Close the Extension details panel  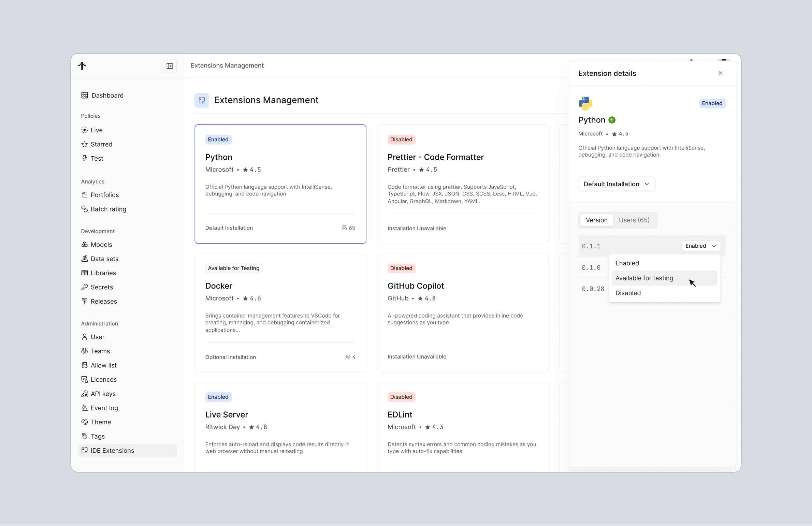pos(720,73)
